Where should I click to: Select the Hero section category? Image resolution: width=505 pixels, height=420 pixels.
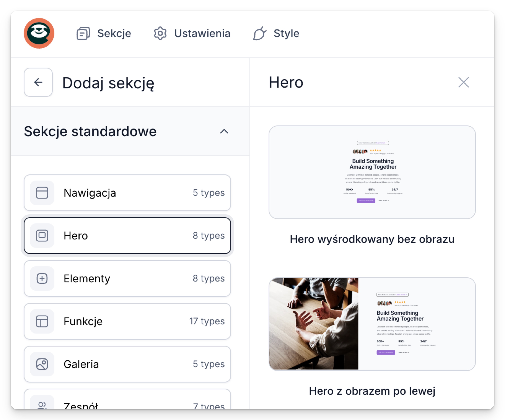coord(127,235)
